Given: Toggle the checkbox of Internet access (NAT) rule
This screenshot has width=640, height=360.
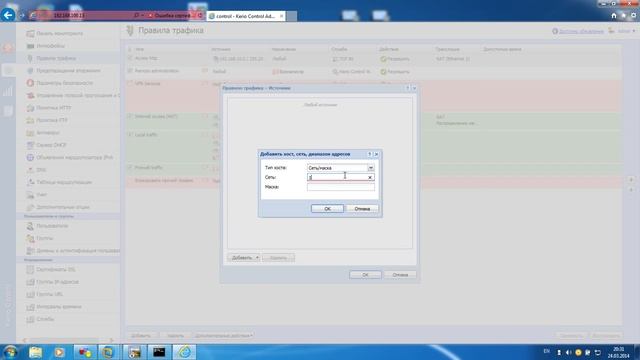Looking at the screenshot, I should pos(130,117).
